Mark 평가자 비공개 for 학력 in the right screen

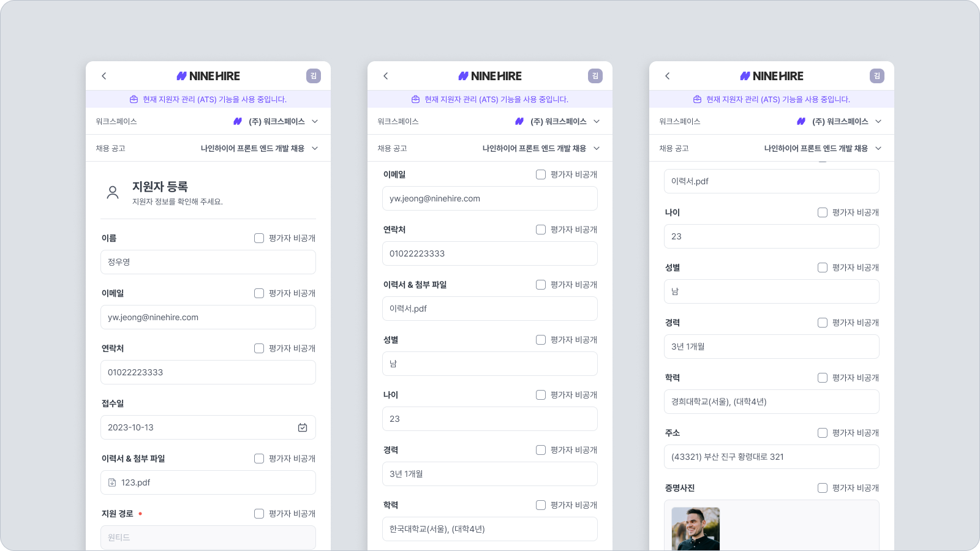coord(823,378)
